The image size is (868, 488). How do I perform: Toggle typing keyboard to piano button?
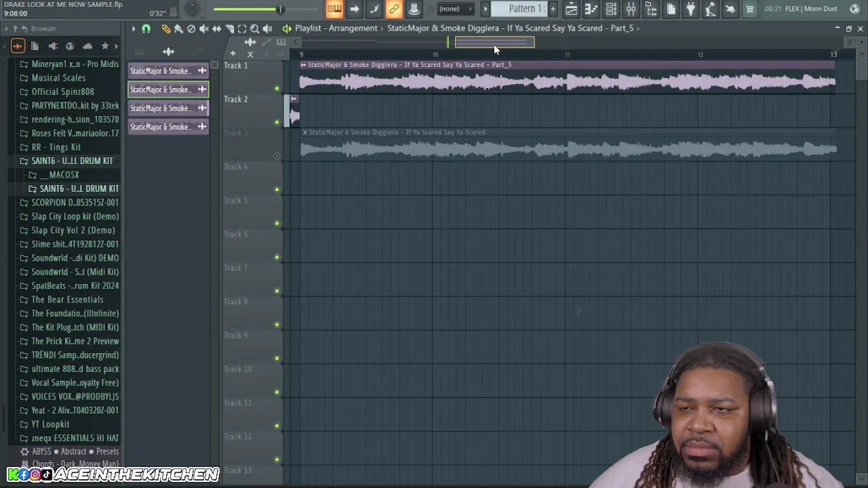click(334, 9)
